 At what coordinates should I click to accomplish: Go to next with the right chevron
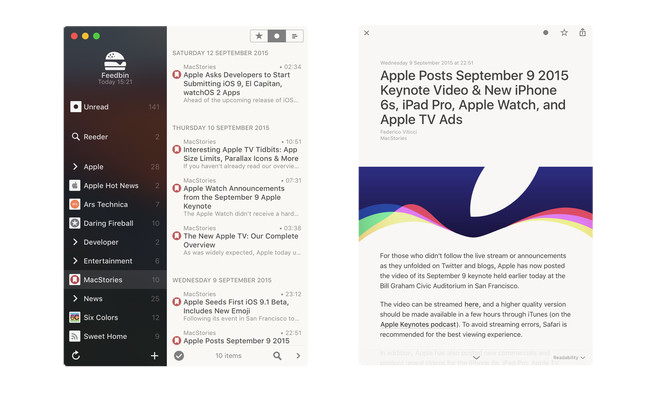298,356
